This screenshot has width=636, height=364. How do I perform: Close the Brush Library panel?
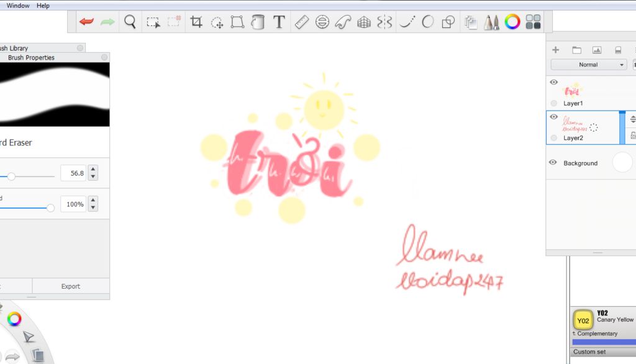[80, 48]
